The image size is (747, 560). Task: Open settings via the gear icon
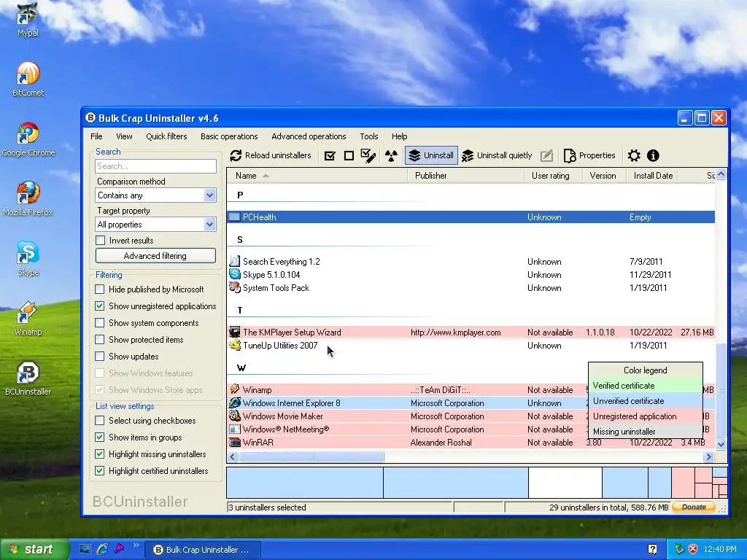(x=634, y=156)
